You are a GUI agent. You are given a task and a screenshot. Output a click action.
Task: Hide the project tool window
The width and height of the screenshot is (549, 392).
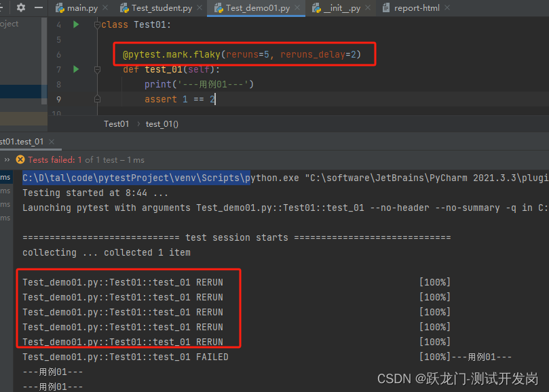click(39, 7)
